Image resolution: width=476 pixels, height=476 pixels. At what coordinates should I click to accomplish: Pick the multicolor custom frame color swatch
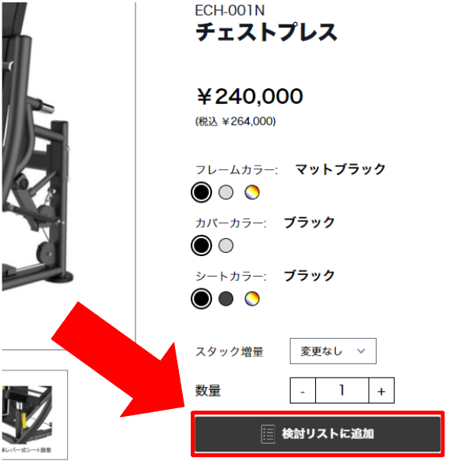click(x=252, y=192)
